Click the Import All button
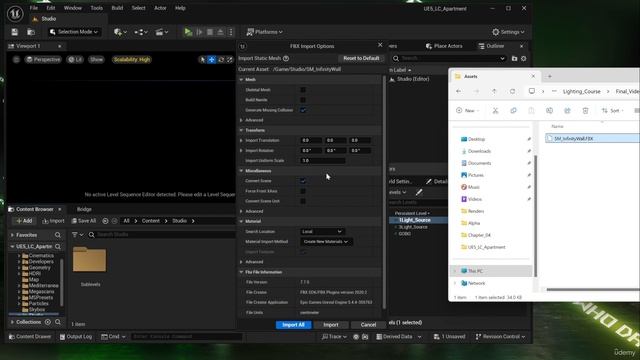 coord(293,325)
